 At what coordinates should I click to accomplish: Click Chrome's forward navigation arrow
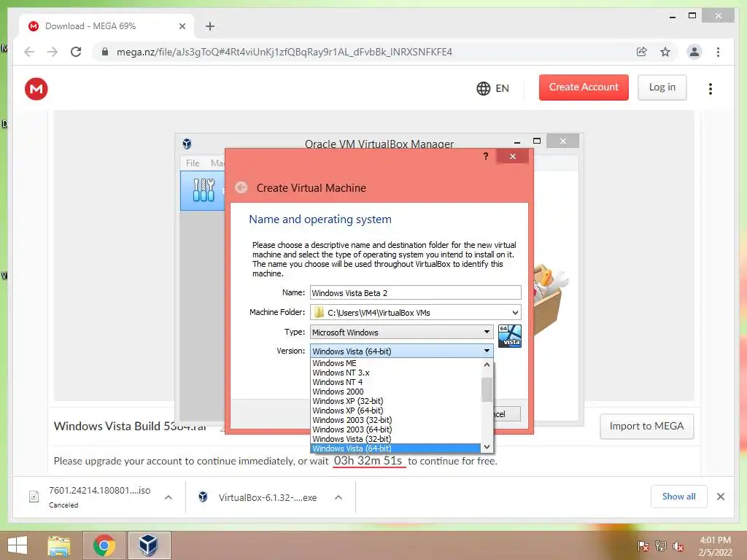pyautogui.click(x=53, y=52)
